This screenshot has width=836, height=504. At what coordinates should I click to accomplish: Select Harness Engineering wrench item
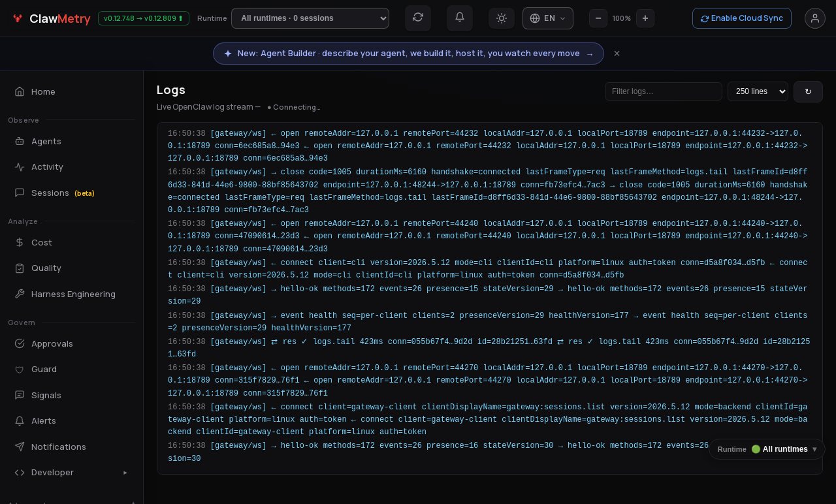[x=72, y=294]
